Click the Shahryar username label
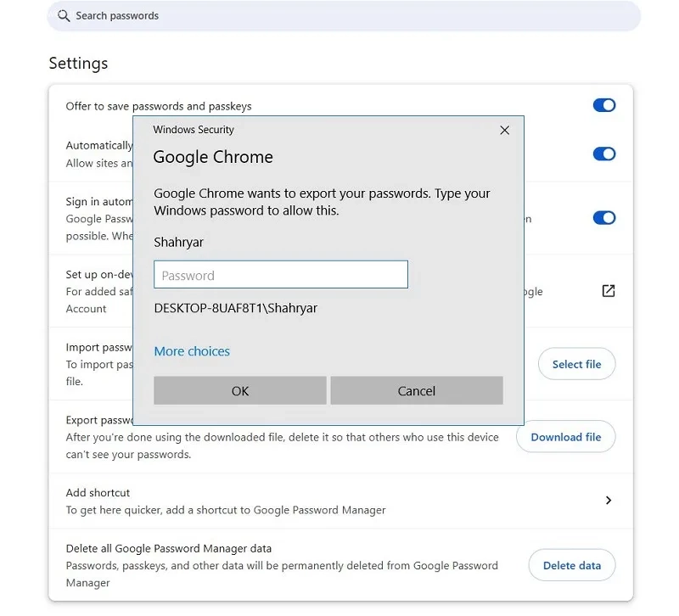679x616 pixels. 178,242
